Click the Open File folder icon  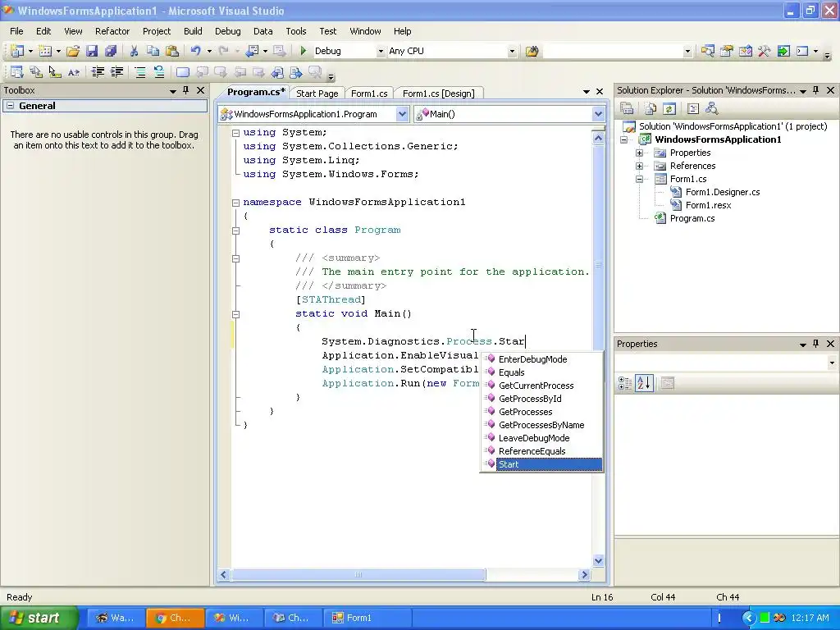73,51
